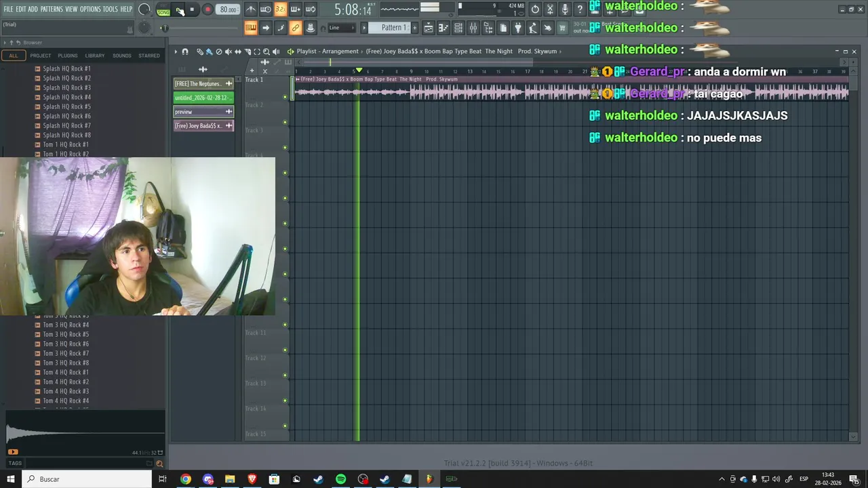Open the OPTIONS menu
The height and width of the screenshot is (488, 868).
90,9
